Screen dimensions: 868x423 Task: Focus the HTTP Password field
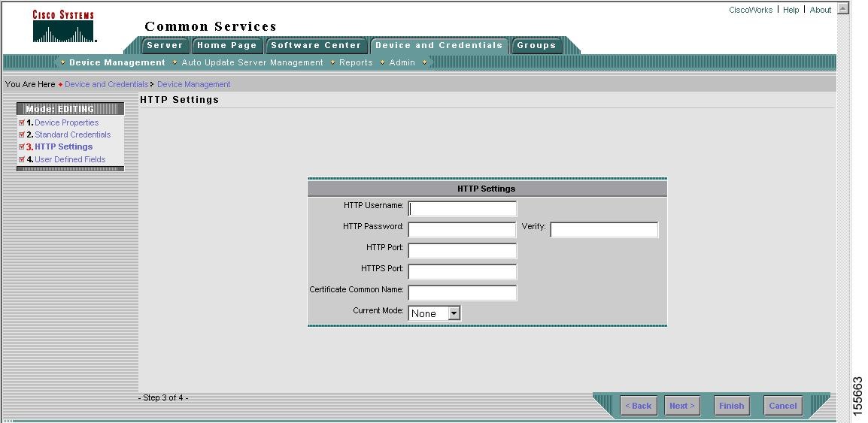pos(463,229)
